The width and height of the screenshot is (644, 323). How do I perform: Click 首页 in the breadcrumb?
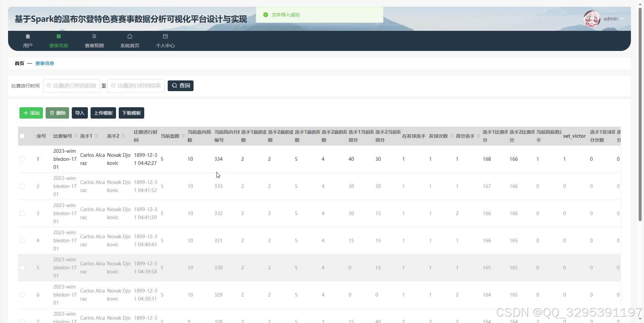[x=19, y=63]
